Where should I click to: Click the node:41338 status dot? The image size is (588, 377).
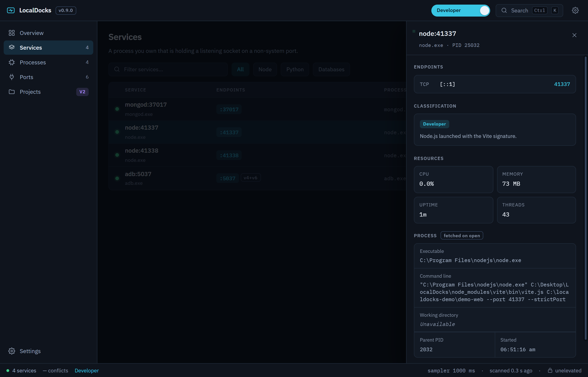(x=117, y=155)
